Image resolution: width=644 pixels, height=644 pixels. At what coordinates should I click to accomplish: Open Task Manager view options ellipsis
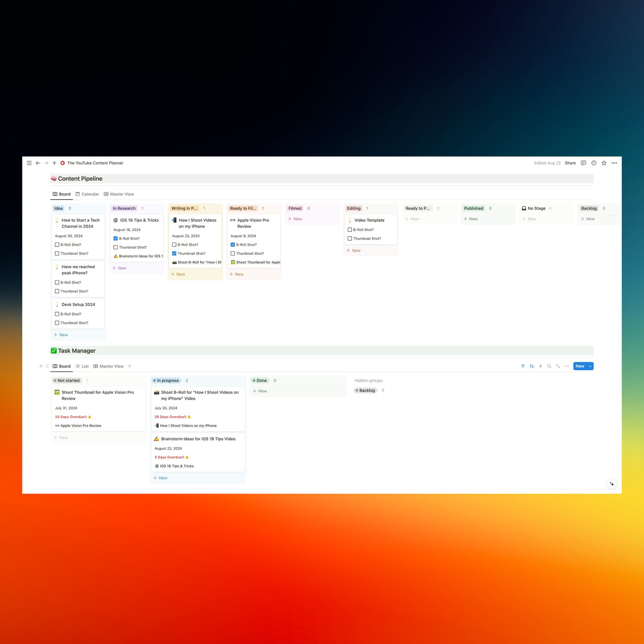[567, 366]
